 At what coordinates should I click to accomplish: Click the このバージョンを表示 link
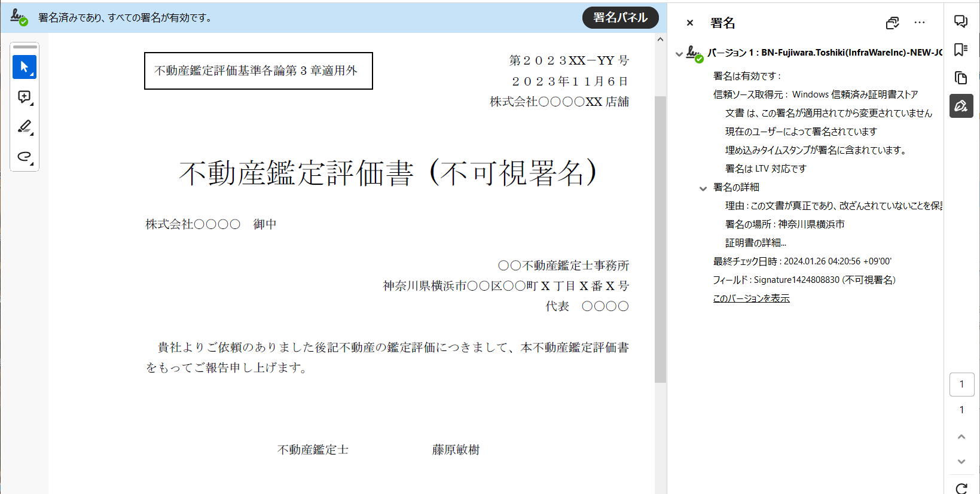coord(751,298)
